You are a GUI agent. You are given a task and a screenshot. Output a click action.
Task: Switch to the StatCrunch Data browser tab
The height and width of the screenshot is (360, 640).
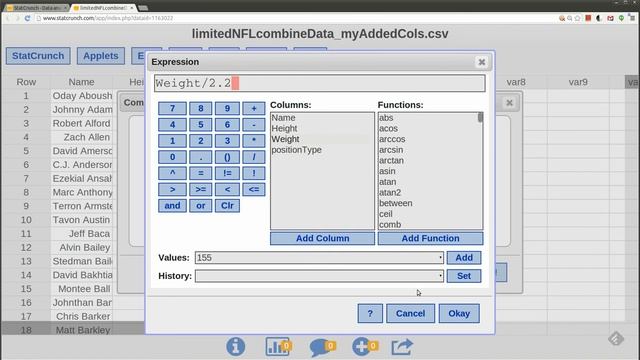(x=36, y=8)
